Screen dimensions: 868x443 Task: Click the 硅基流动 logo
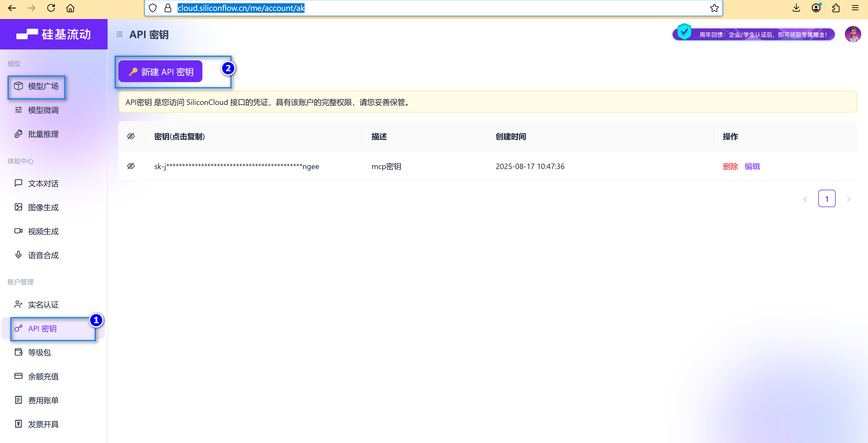tap(54, 34)
